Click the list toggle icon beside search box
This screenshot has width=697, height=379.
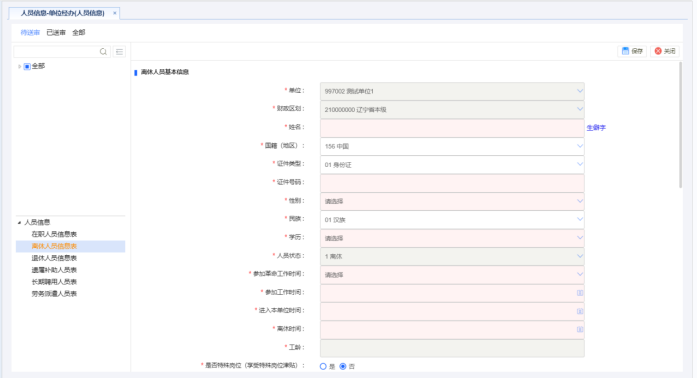click(119, 52)
